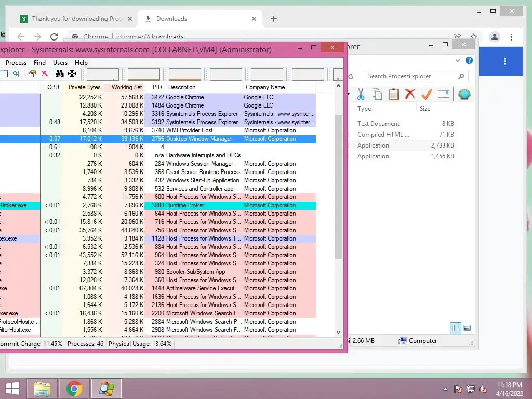Open File Explorer from the taskbar

coord(42,389)
